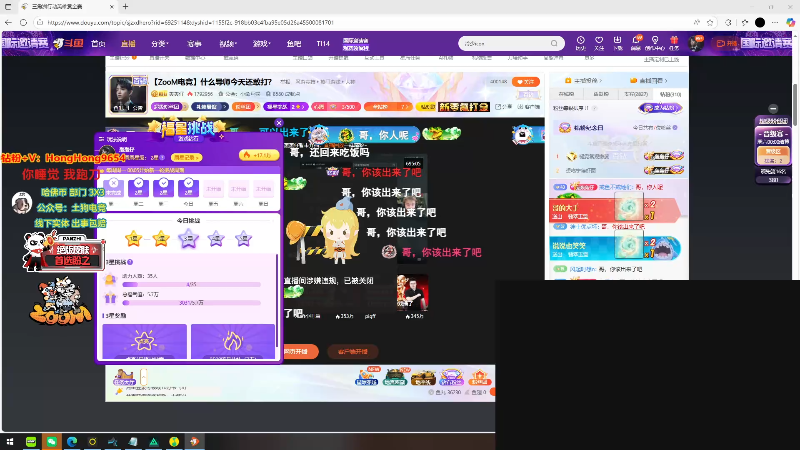Select the seventh not-started day tile
This screenshot has width=800, height=450.
coord(263,188)
